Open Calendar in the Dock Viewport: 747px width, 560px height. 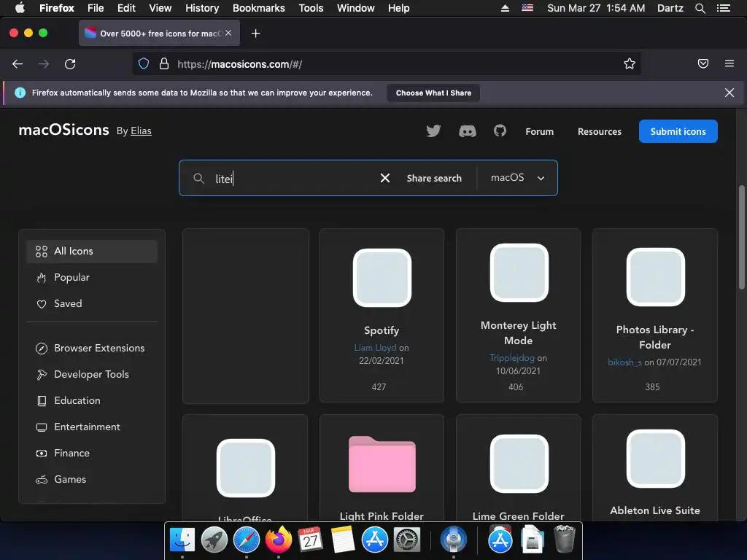[311, 540]
